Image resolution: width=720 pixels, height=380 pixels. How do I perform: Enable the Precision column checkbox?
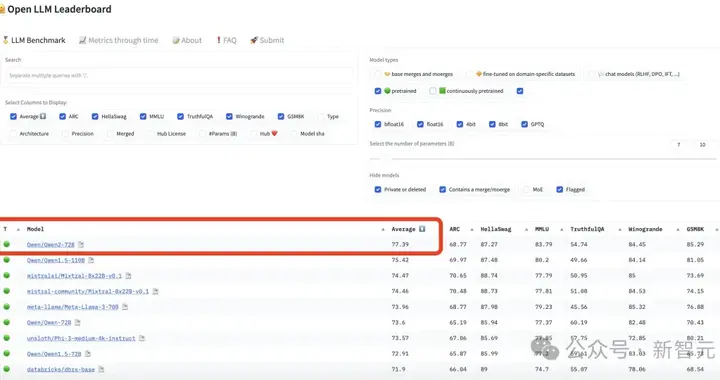[65, 134]
